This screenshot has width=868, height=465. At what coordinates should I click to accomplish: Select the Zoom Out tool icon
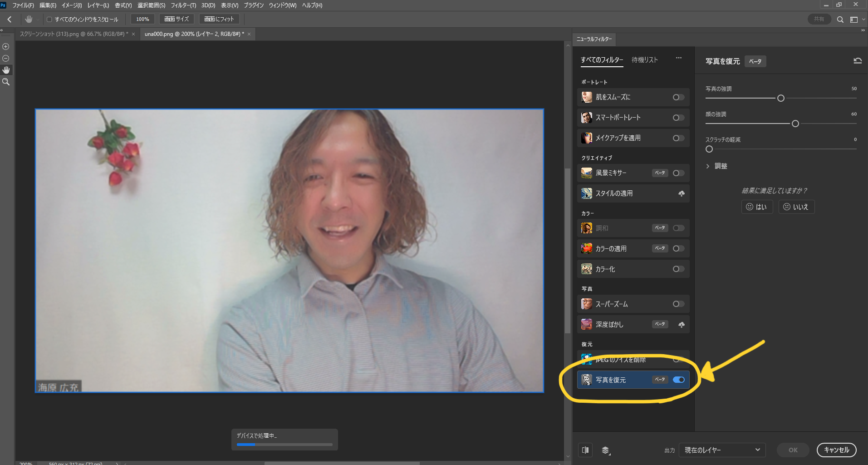(x=6, y=58)
